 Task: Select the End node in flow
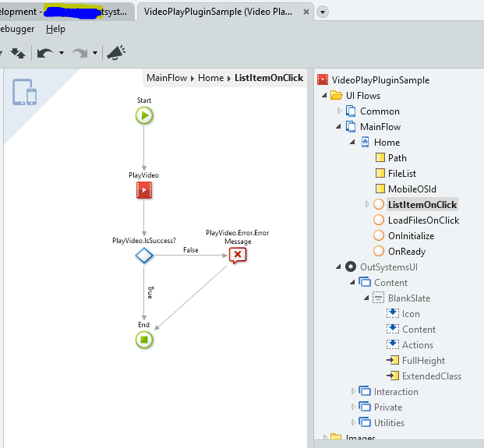[x=144, y=340]
